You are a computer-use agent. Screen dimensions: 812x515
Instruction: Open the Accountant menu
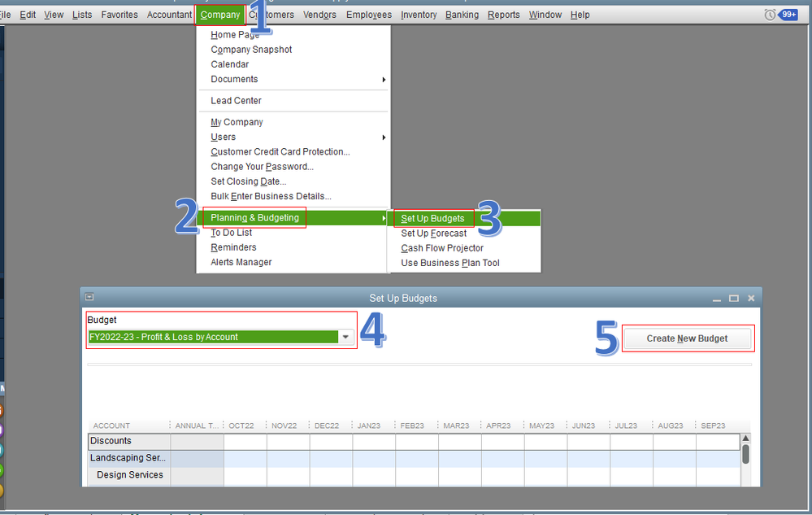[x=169, y=15]
